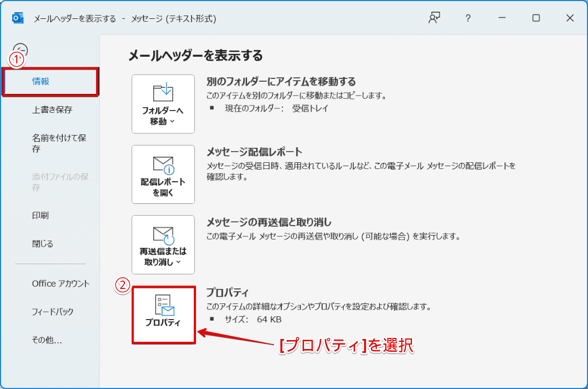This screenshot has height=389, width=588.
Task: Open the 印刷 page
Action: click(41, 215)
